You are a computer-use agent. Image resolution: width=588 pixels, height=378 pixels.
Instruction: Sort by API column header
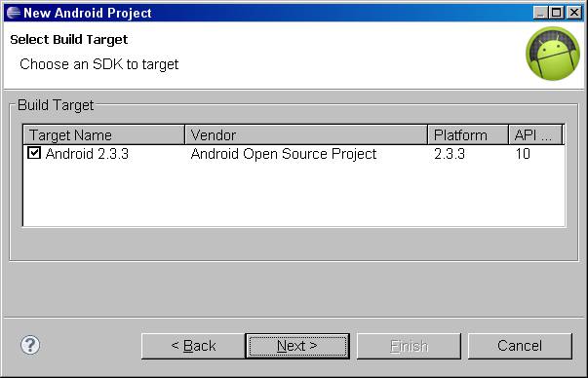[x=535, y=134]
